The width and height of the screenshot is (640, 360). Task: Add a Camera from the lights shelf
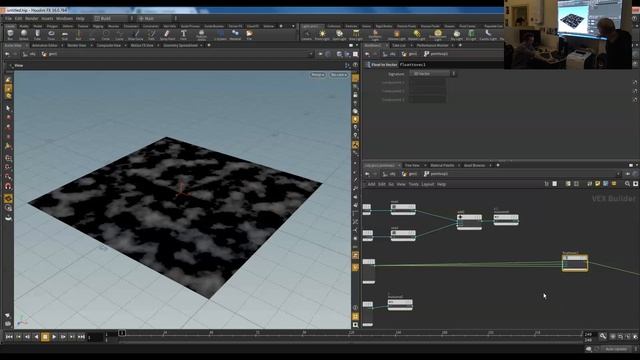pyautogui.click(x=306, y=35)
